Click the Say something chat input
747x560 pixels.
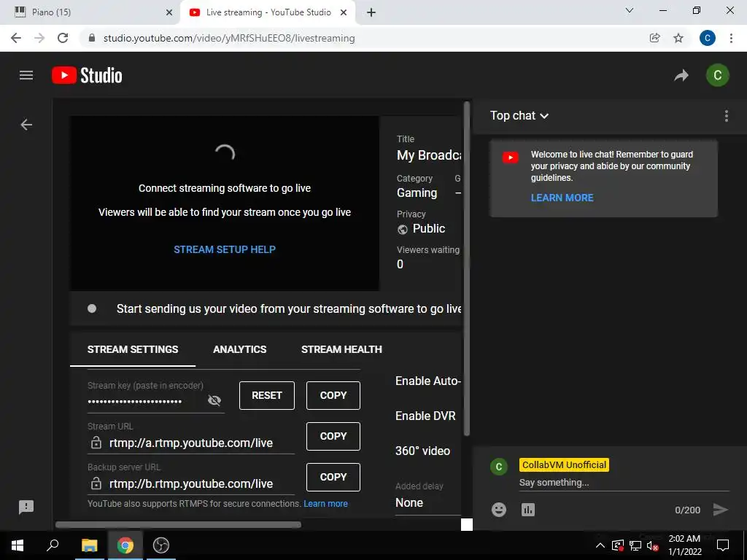[624, 483]
